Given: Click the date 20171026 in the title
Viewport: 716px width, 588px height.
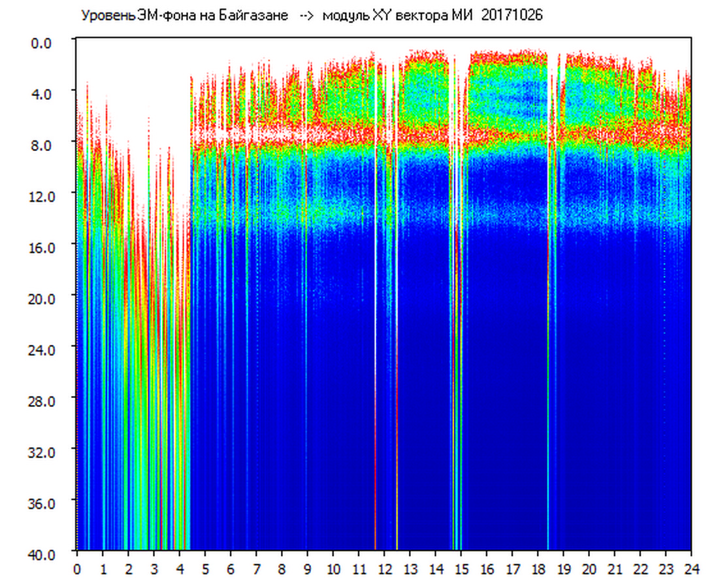Looking at the screenshot, I should [512, 16].
